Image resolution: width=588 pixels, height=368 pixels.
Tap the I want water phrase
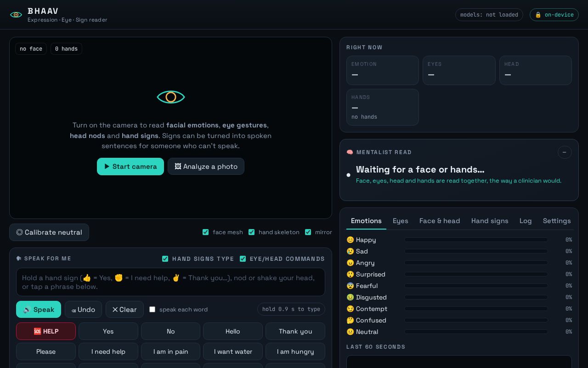coord(233,351)
